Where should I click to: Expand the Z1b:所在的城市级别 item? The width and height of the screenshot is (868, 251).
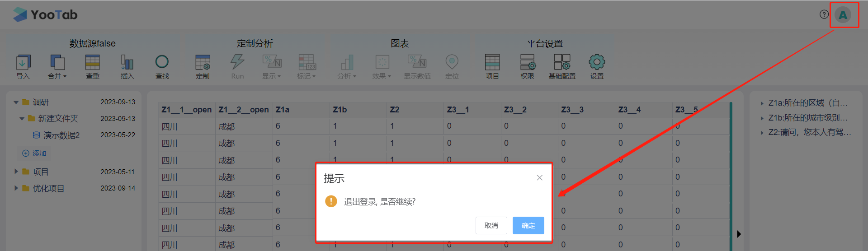coord(762,118)
